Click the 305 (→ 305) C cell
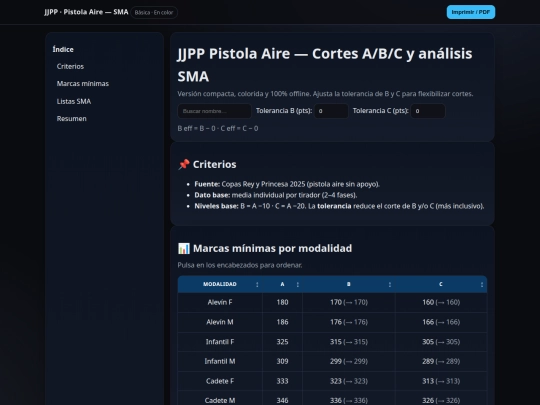Image resolution: width=540 pixels, height=405 pixels. (x=441, y=342)
